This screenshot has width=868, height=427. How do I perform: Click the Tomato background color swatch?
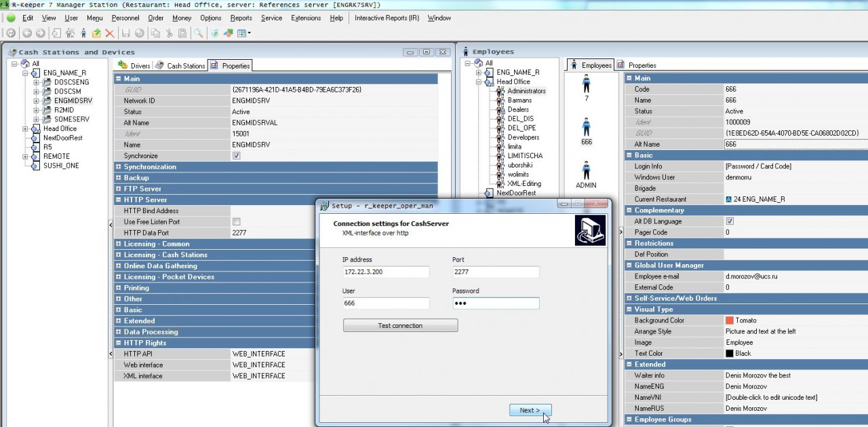click(730, 320)
